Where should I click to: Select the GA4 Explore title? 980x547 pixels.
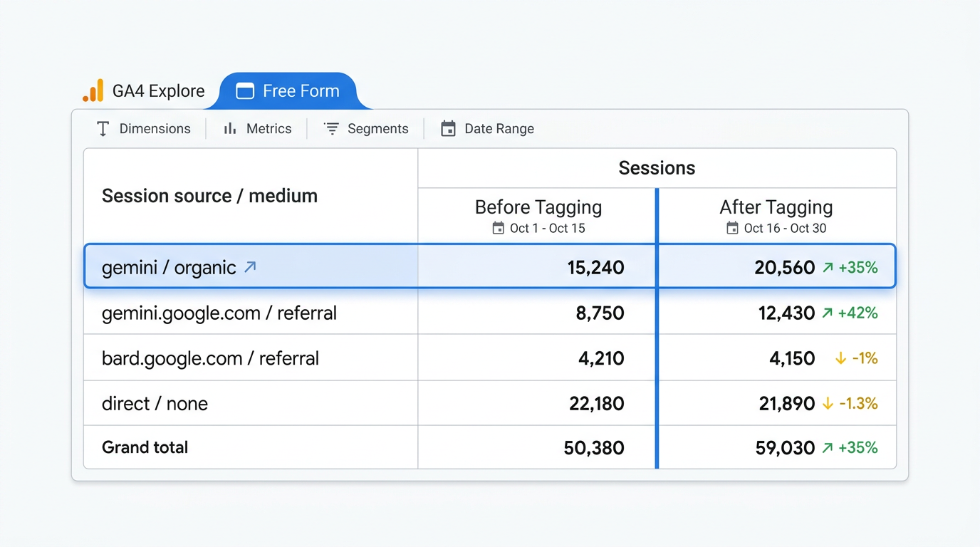159,91
